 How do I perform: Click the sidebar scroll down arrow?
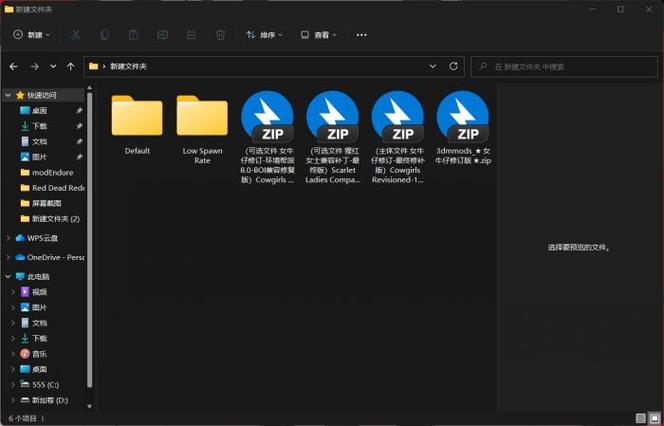(89, 406)
